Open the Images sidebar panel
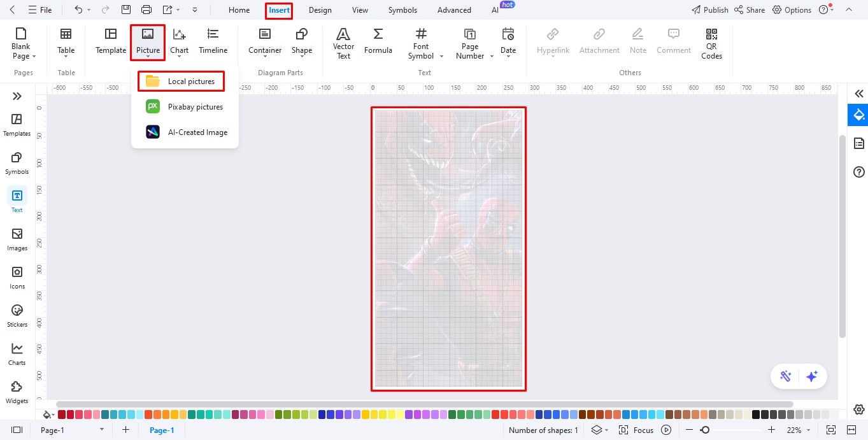The height and width of the screenshot is (440, 868). pos(17,239)
